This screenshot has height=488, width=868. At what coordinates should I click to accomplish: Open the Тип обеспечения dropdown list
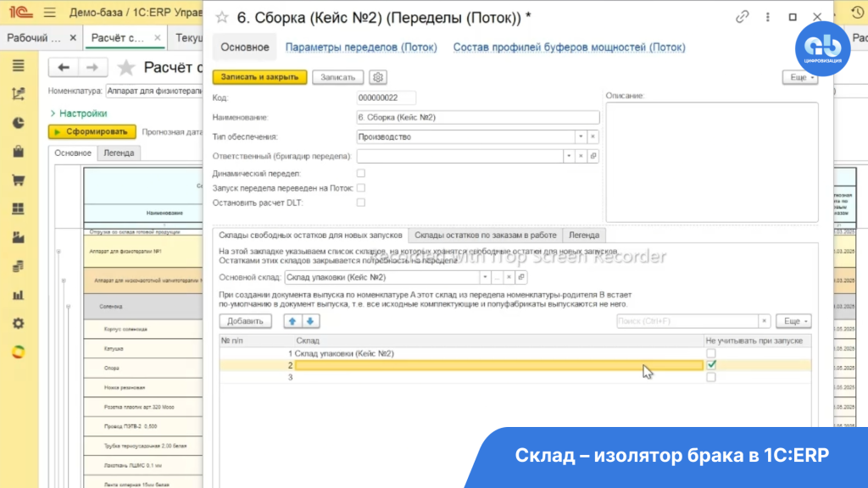(x=581, y=136)
